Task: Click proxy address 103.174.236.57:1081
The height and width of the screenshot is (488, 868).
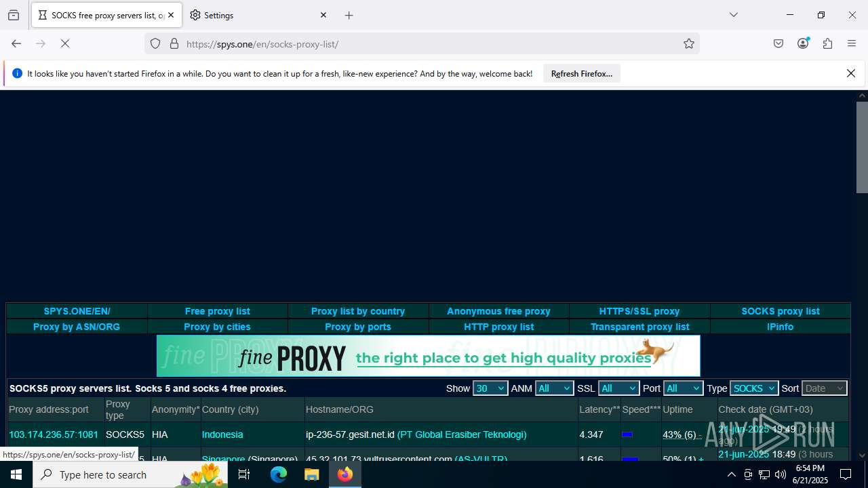Action: pyautogui.click(x=54, y=434)
